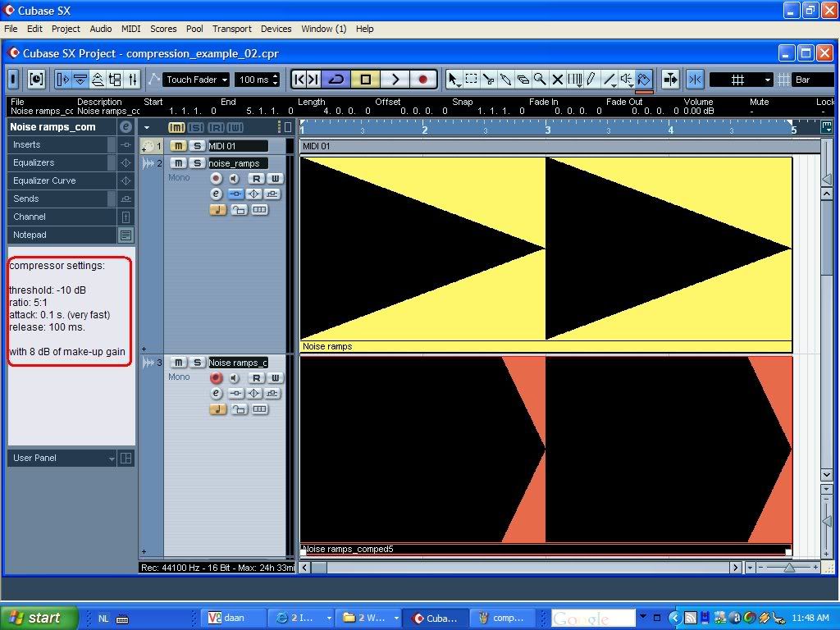Expand the User Panel dropdown arrow
The width and height of the screenshot is (840, 630).
point(112,459)
